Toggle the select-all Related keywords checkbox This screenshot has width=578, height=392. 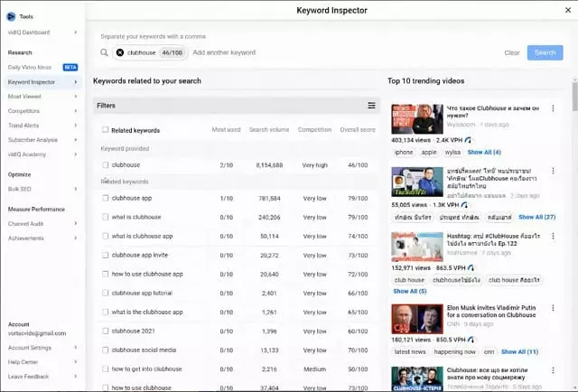pos(105,130)
